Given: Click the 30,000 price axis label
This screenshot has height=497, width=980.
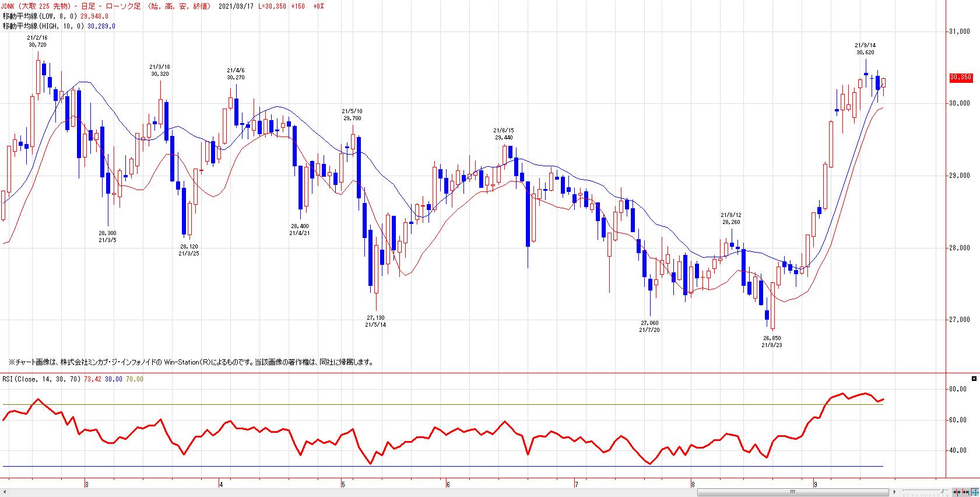Looking at the screenshot, I should pyautogui.click(x=960, y=103).
